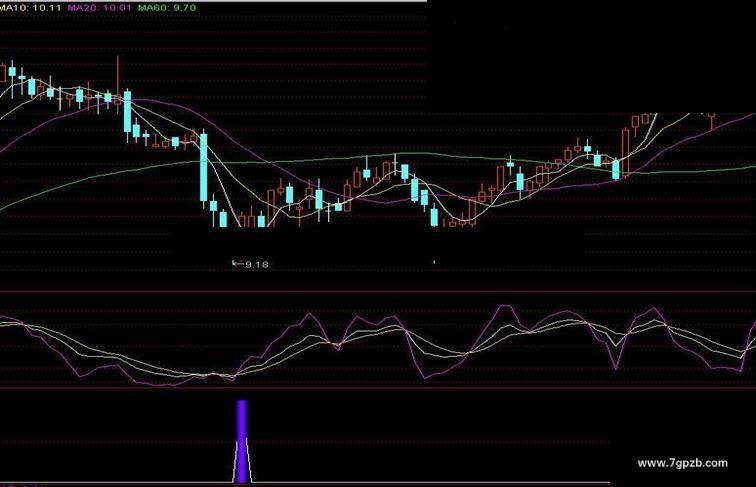The width and height of the screenshot is (756, 487).
Task: Click the MA10: 10.11 indicator label
Action: (30, 8)
